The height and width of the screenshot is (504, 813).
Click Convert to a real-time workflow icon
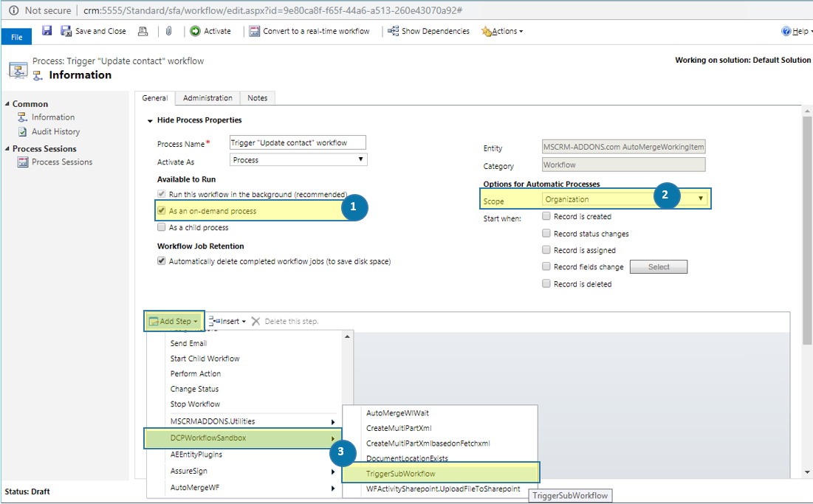pyautogui.click(x=254, y=31)
